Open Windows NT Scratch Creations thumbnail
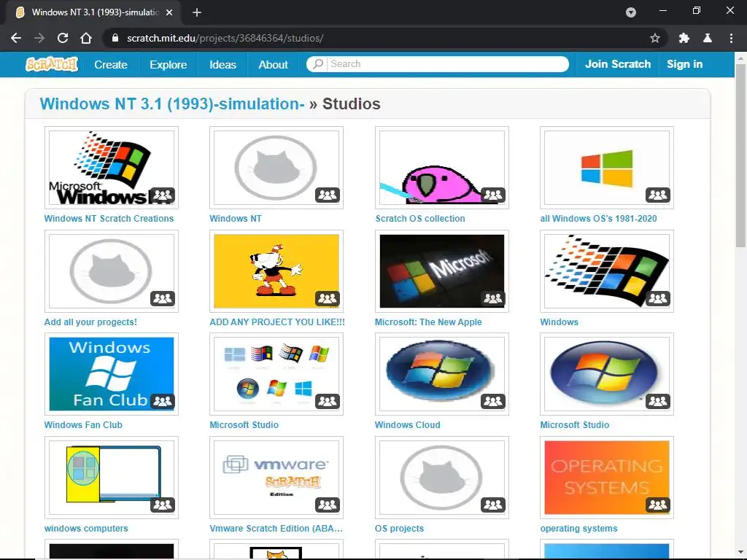Viewport: 747px width, 560px height. tap(112, 168)
